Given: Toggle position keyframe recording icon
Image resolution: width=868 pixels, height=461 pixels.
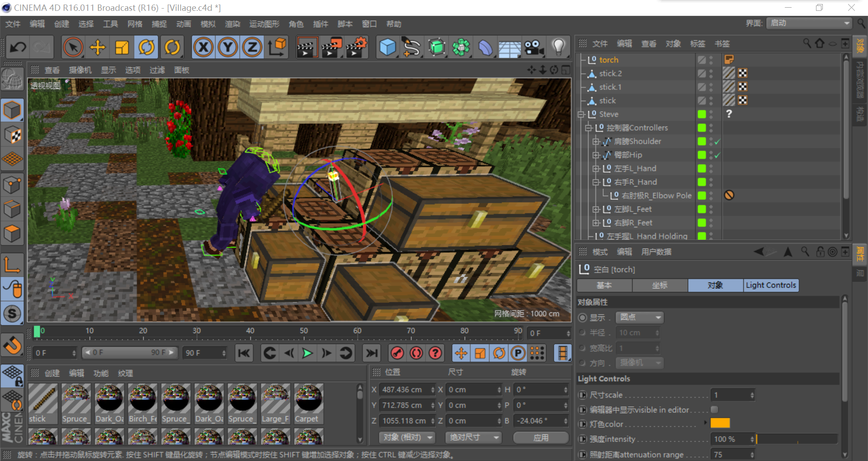Looking at the screenshot, I should tap(461, 353).
